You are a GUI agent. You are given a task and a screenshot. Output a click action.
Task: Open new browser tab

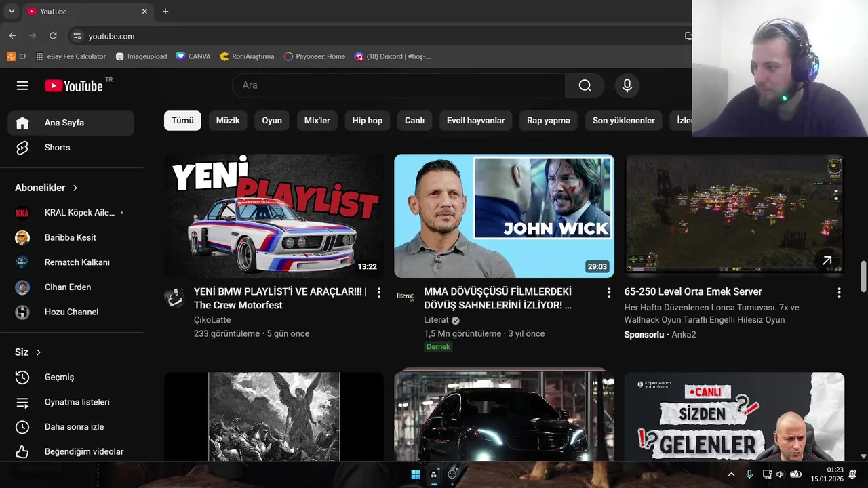tap(165, 12)
